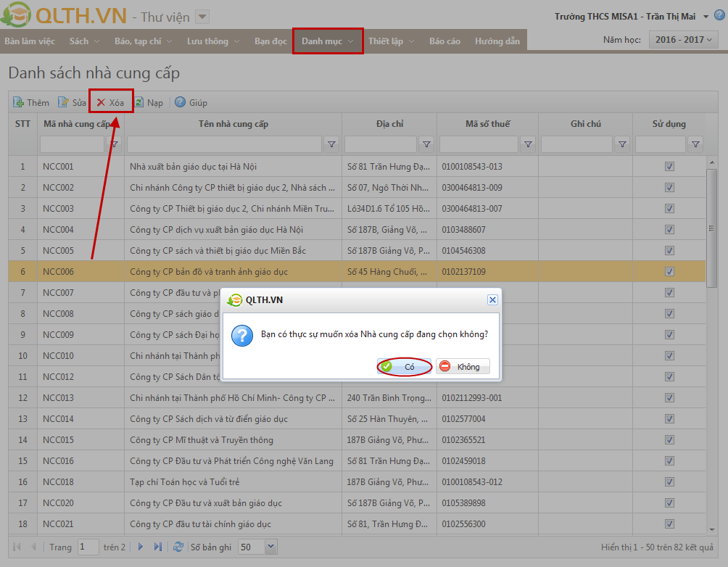
Task: Click the help question mark beside user name
Action: (x=719, y=15)
